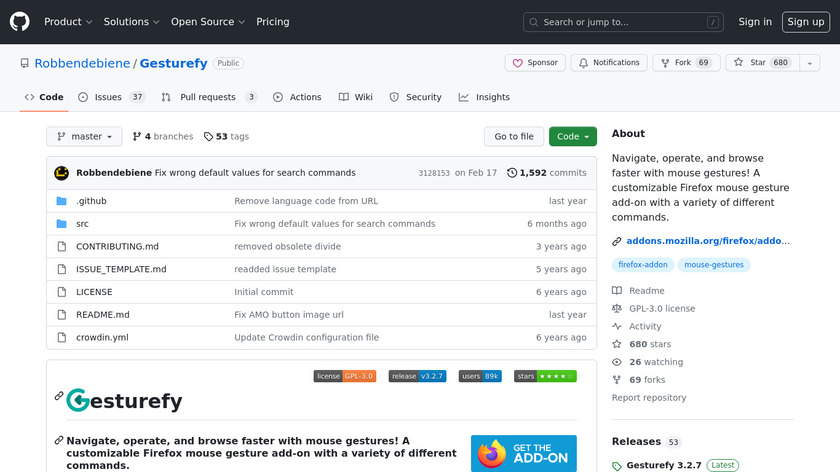The height and width of the screenshot is (472, 840).
Task: Expand the Solutions menu
Action: [131, 22]
